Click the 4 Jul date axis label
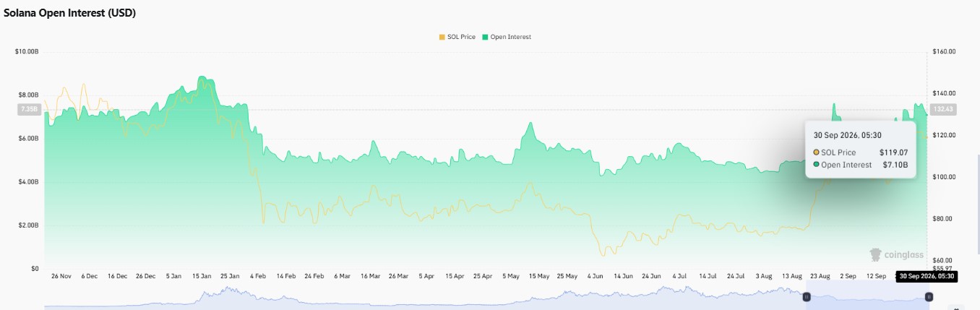Image resolution: width=980 pixels, height=310 pixels. click(x=679, y=276)
